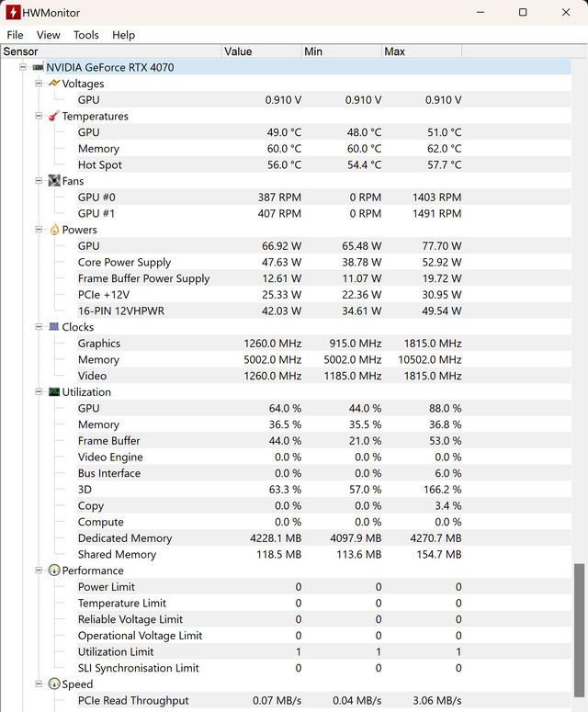Image resolution: width=588 pixels, height=712 pixels.
Task: Open the Help menu
Action: tap(123, 35)
